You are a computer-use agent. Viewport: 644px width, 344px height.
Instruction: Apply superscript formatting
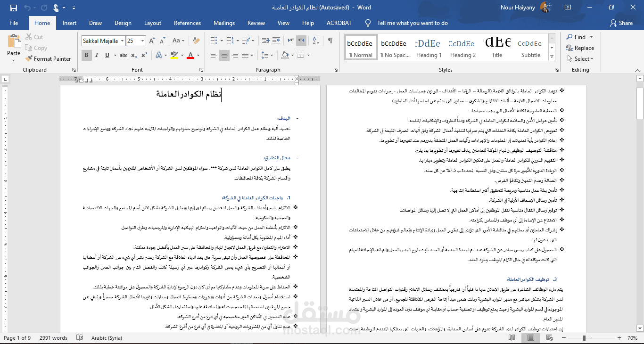144,55
